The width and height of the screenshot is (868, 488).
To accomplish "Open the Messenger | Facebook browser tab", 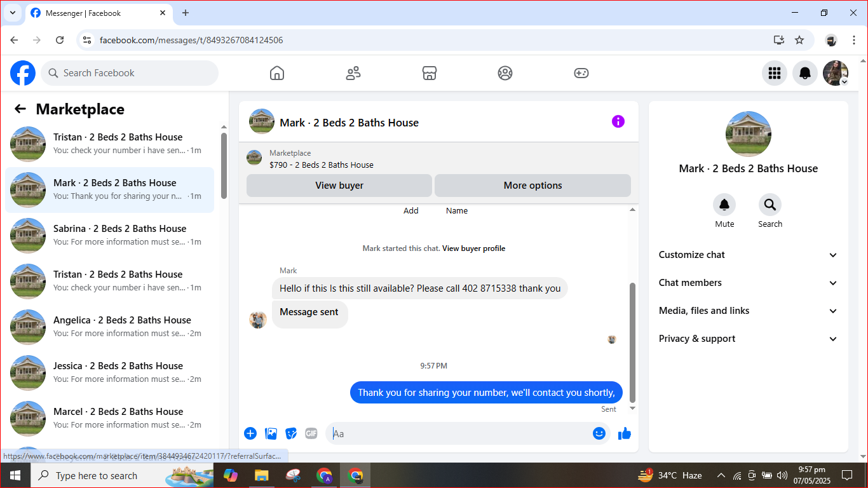I will point(98,13).
